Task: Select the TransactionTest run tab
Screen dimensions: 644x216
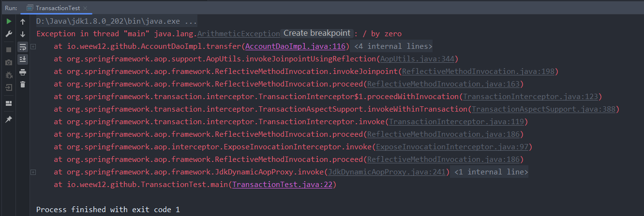Action: coord(58,8)
